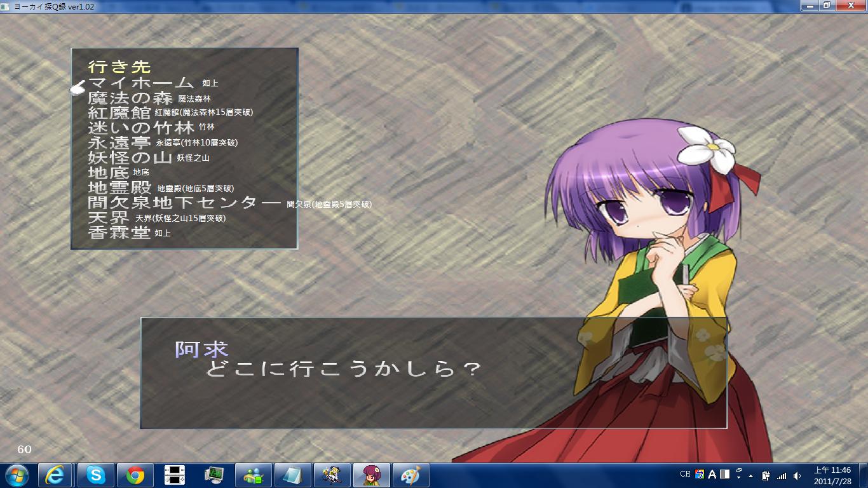Screen dimensions: 868x488
Task: Open the green monitor taskbar app
Action: [214, 475]
